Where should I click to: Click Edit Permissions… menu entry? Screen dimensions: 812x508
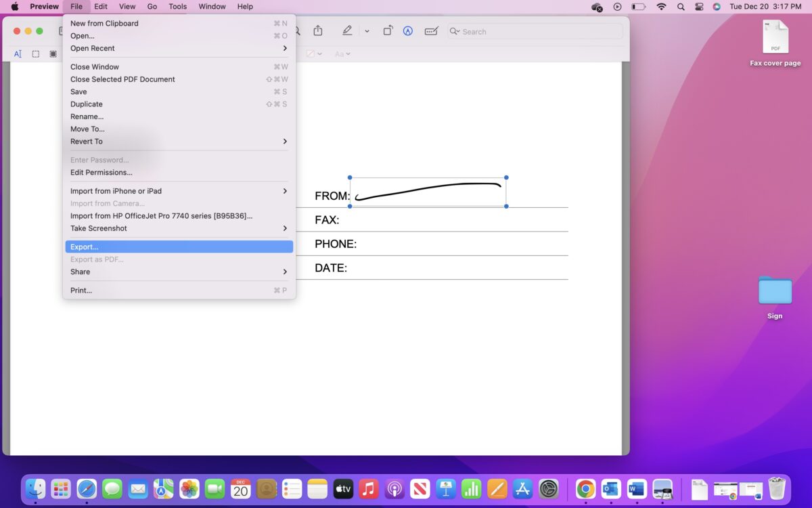tap(101, 172)
